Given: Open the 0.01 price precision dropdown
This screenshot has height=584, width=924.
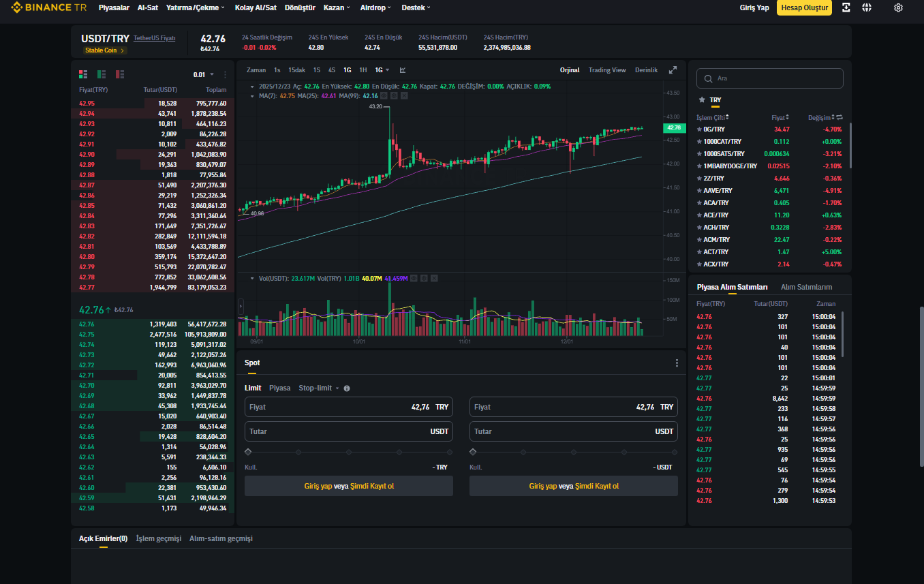Looking at the screenshot, I should tap(203, 75).
